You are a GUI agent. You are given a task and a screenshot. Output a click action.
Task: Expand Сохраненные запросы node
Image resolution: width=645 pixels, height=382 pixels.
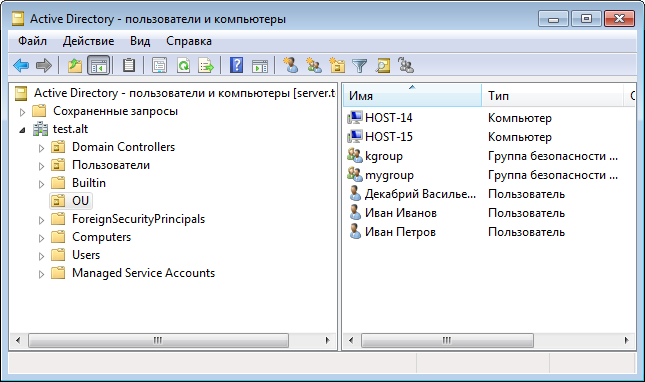click(x=22, y=112)
